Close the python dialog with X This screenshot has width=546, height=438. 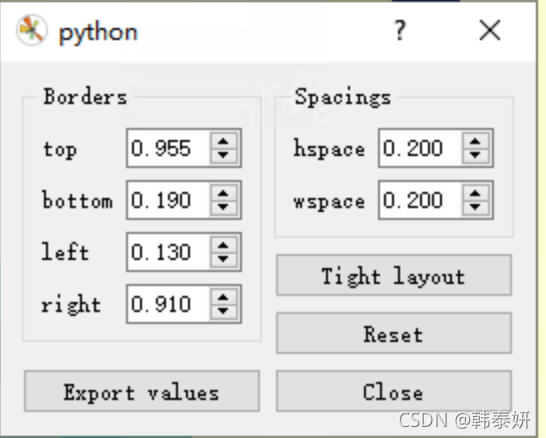(x=490, y=30)
